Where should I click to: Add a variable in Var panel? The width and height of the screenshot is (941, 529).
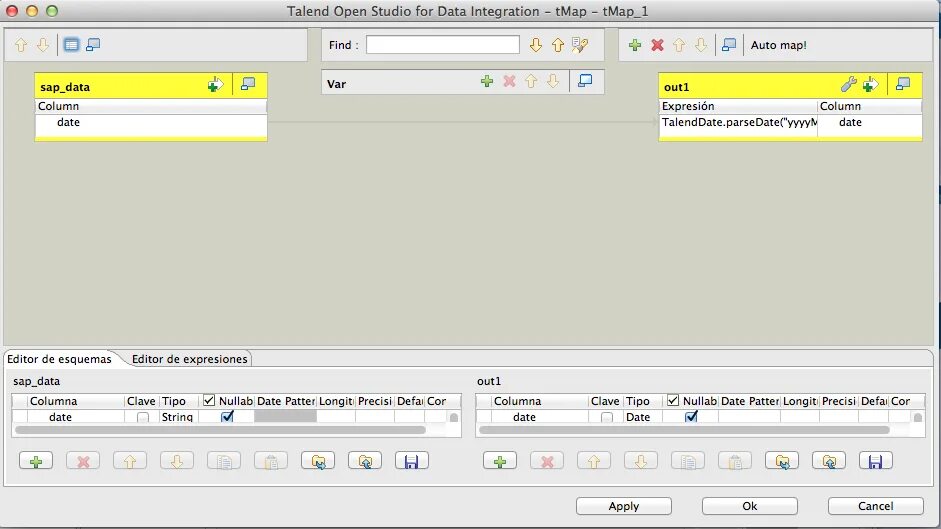tap(487, 81)
